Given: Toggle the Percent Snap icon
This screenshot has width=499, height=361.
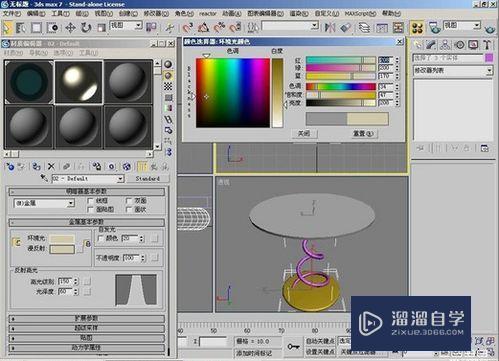Looking at the screenshot, I should (219, 28).
